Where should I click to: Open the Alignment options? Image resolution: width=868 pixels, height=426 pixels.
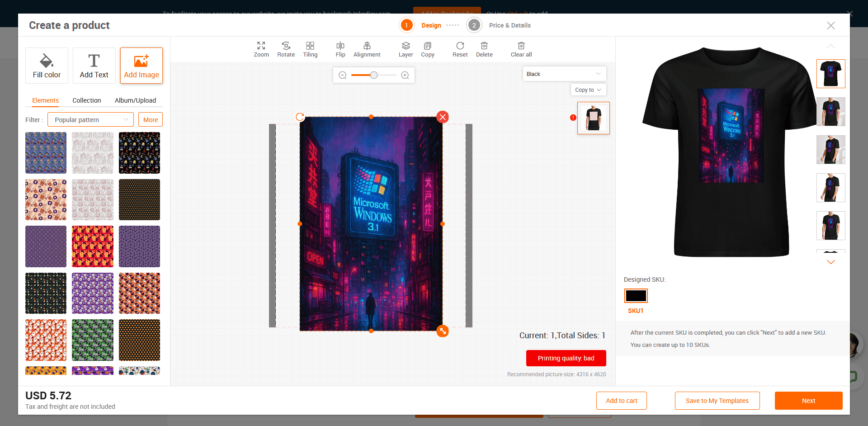[x=367, y=49]
